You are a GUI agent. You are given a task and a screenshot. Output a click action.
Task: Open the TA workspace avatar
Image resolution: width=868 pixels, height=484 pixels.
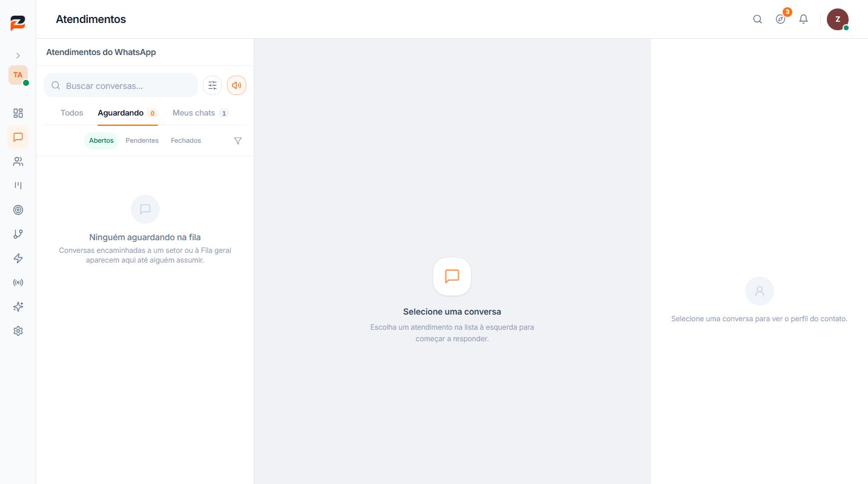point(18,75)
